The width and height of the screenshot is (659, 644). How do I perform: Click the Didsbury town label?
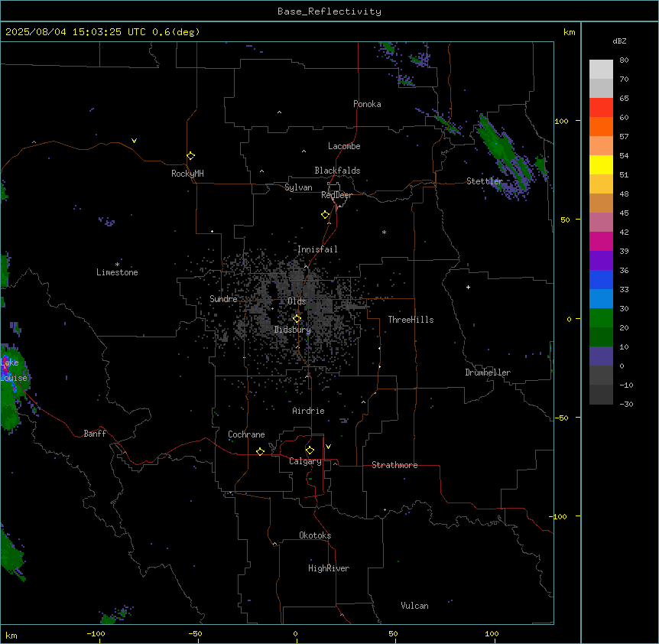pyautogui.click(x=293, y=330)
